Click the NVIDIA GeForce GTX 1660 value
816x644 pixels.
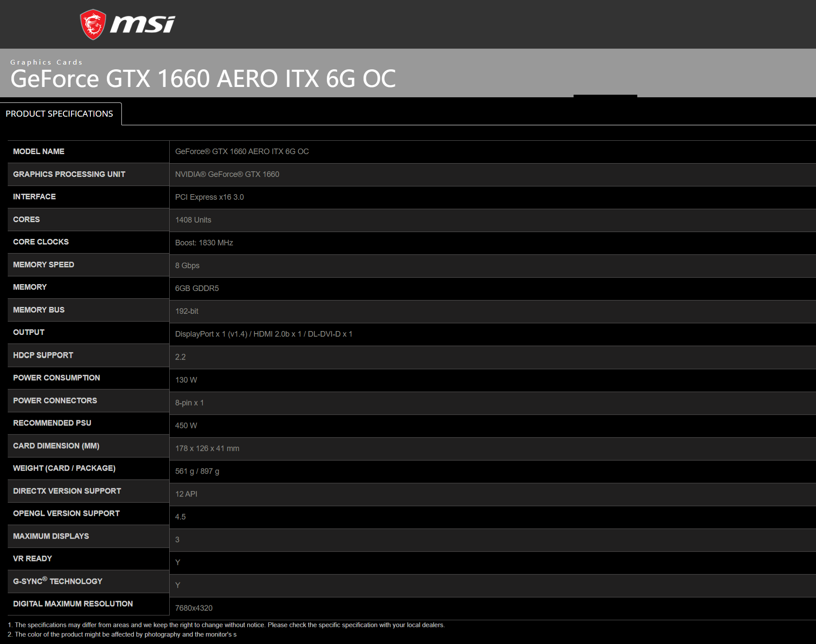click(x=227, y=174)
